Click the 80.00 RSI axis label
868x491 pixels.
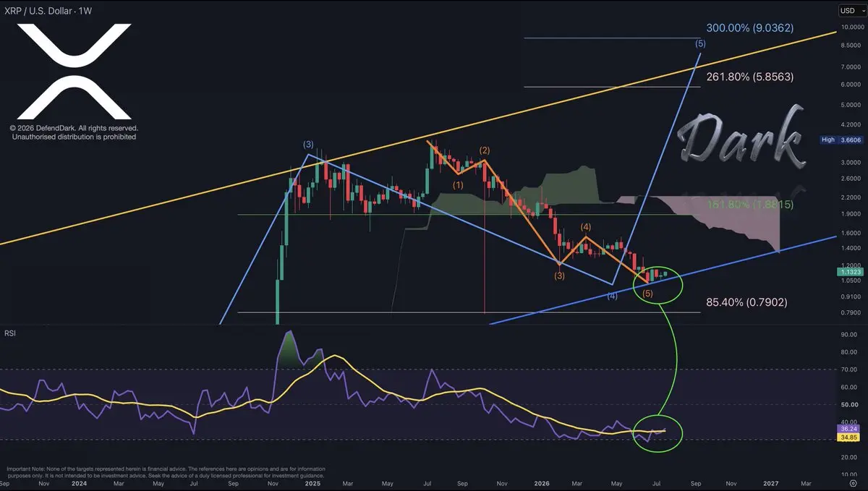848,352
